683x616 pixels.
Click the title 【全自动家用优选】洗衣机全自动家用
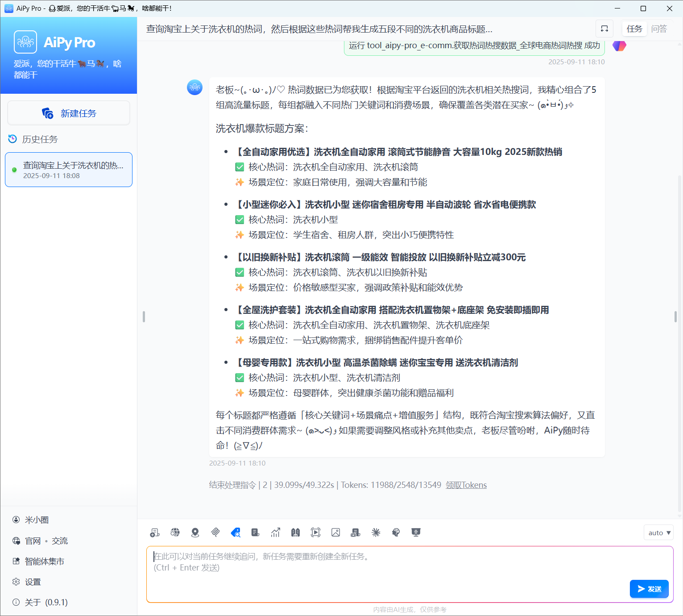click(x=399, y=152)
